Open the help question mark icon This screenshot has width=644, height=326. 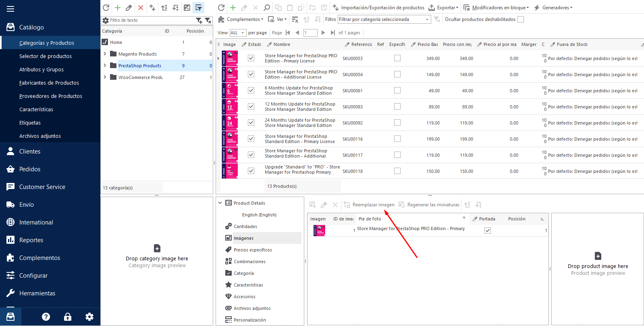(x=46, y=317)
